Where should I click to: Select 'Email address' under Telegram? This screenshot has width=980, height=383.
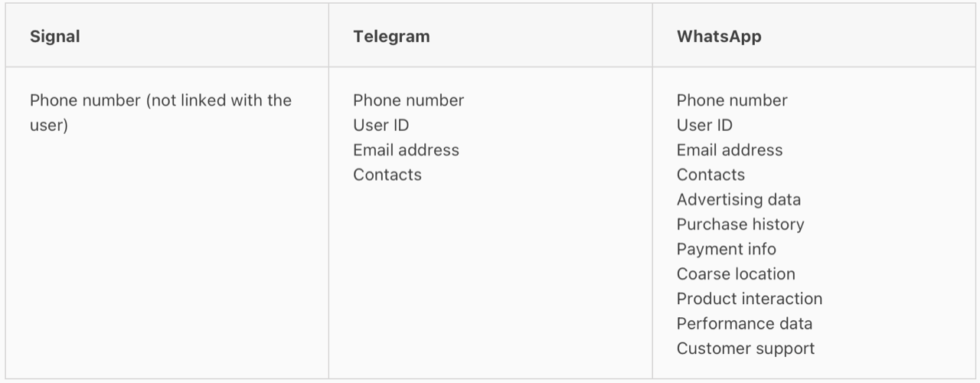(x=406, y=150)
